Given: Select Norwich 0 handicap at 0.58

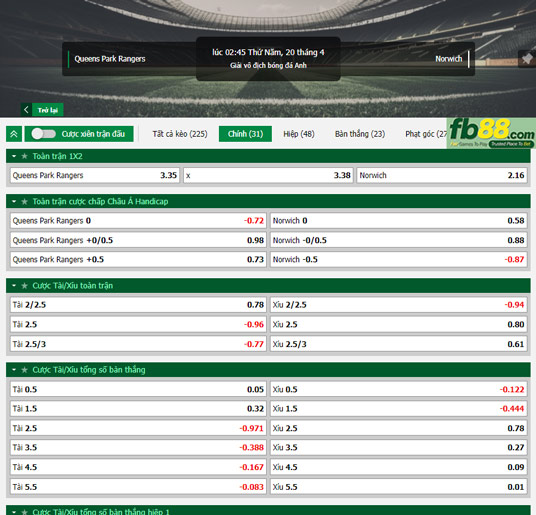Looking at the screenshot, I should (398, 221).
